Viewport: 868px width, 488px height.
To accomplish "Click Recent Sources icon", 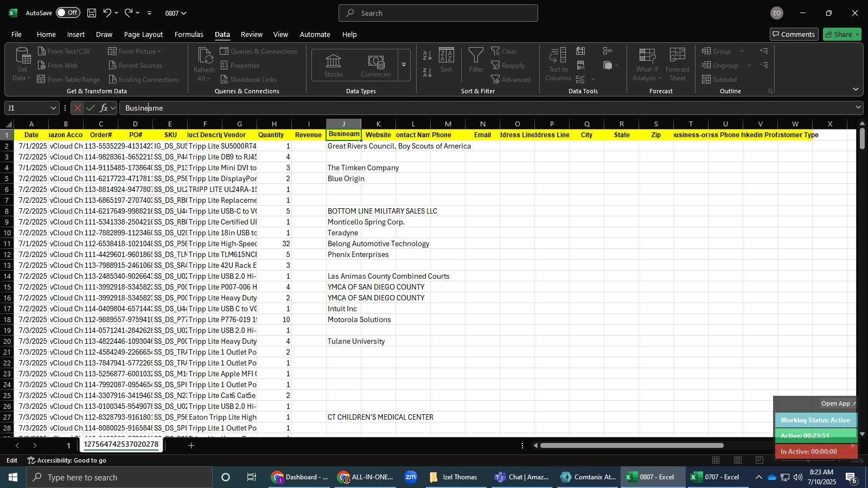I will [113, 65].
